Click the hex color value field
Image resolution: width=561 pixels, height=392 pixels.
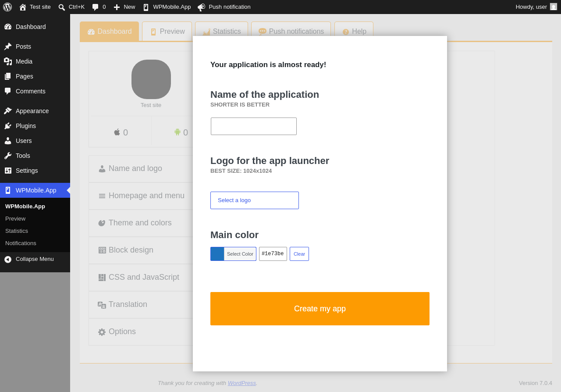pyautogui.click(x=273, y=254)
